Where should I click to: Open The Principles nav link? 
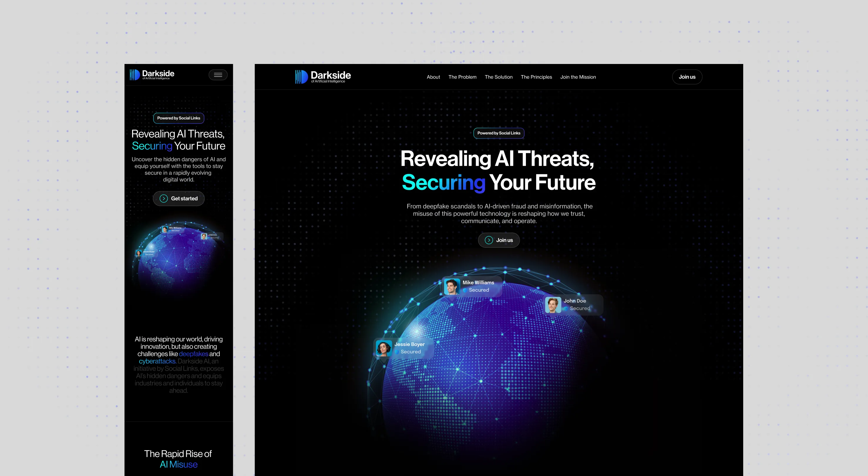pos(536,77)
